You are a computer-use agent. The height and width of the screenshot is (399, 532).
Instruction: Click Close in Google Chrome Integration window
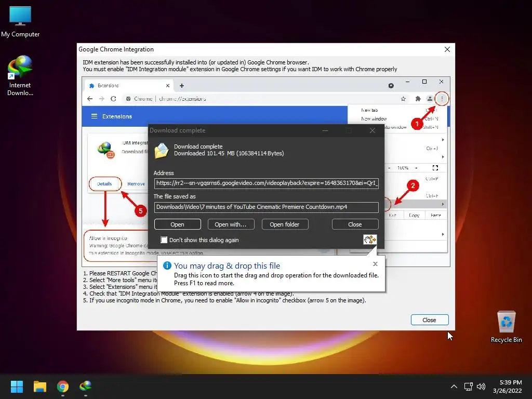point(430,320)
